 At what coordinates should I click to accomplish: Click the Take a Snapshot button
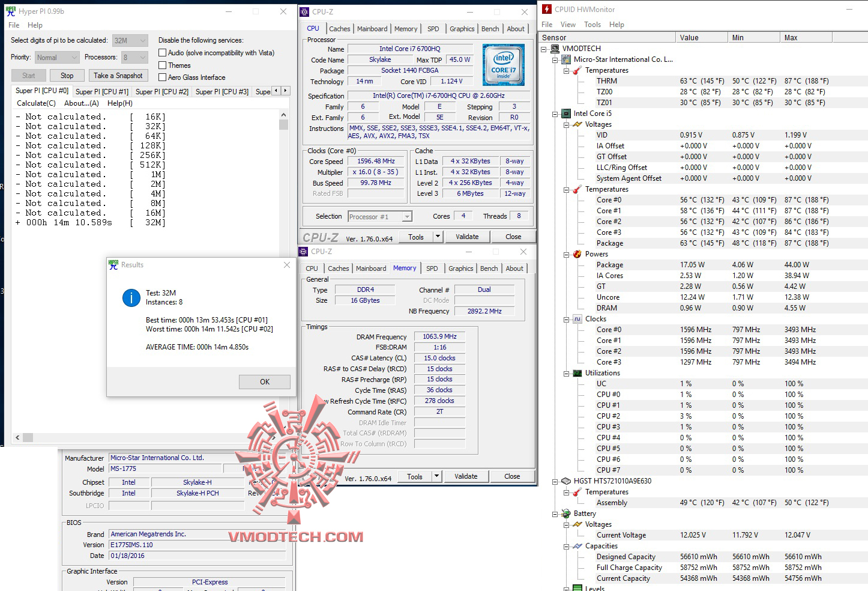click(x=118, y=76)
